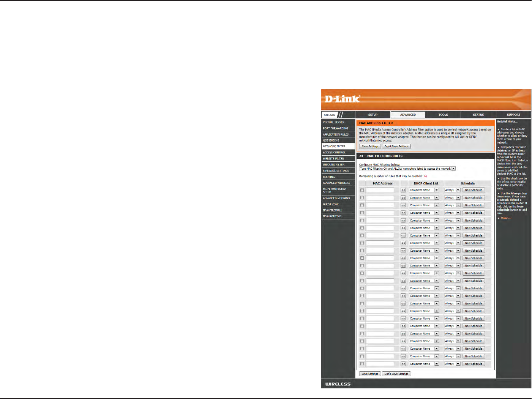
Task: Open Inbound Filter settings
Action: [338, 165]
